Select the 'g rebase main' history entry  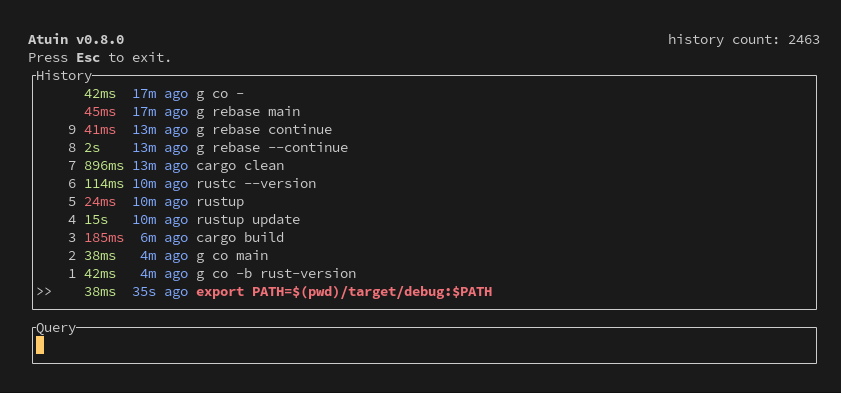(424, 112)
